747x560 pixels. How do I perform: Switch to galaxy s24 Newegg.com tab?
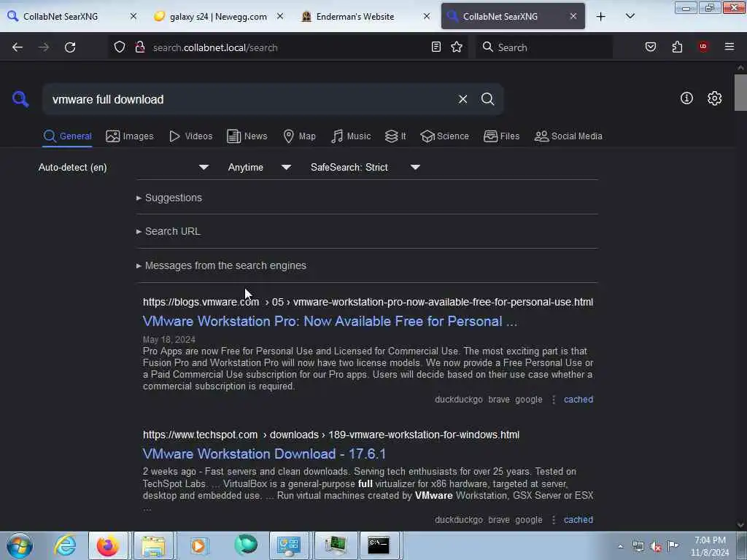tap(218, 16)
